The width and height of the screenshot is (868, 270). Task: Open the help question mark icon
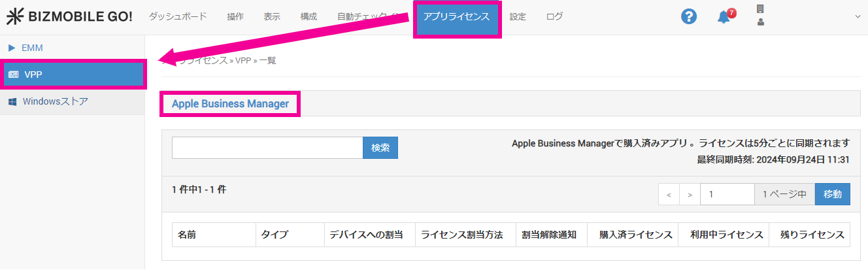coord(688,17)
